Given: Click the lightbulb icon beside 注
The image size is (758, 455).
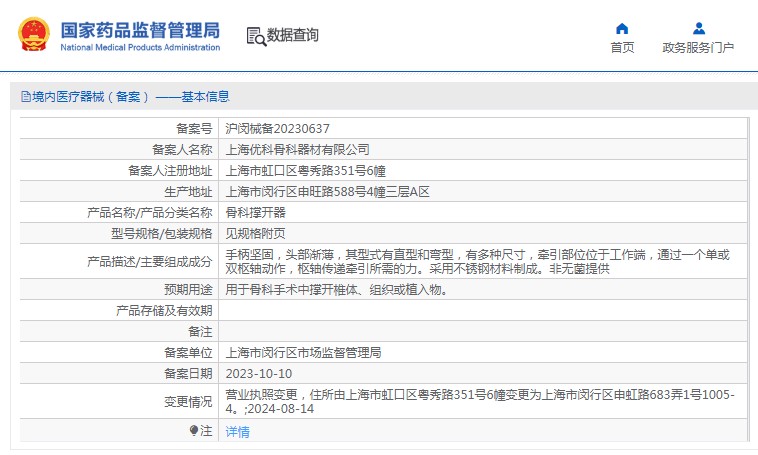Looking at the screenshot, I should [x=194, y=430].
